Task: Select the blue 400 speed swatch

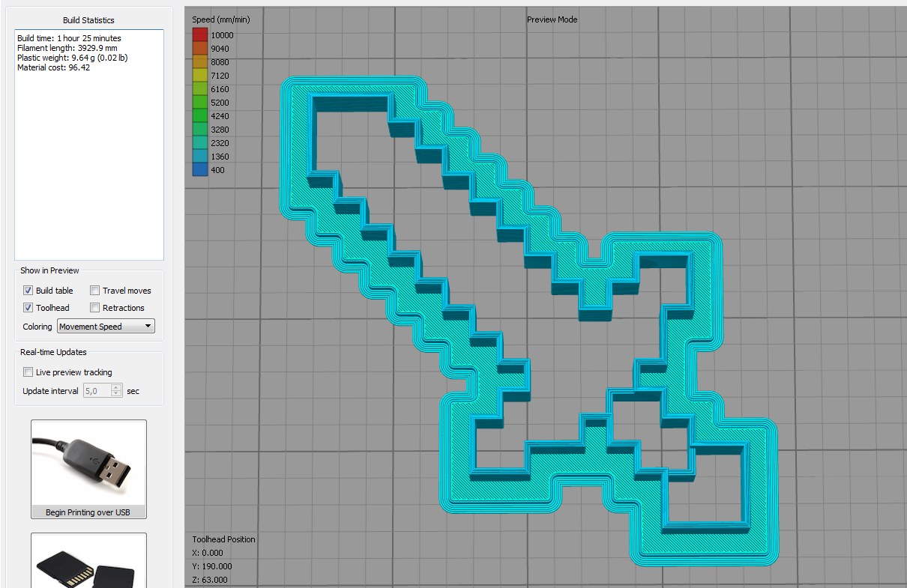Action: click(199, 169)
